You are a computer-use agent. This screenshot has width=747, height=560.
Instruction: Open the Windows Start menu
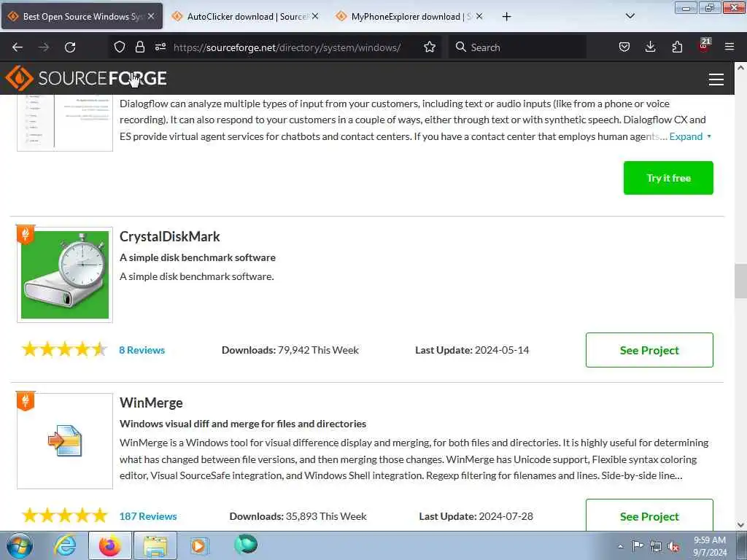[20, 545]
